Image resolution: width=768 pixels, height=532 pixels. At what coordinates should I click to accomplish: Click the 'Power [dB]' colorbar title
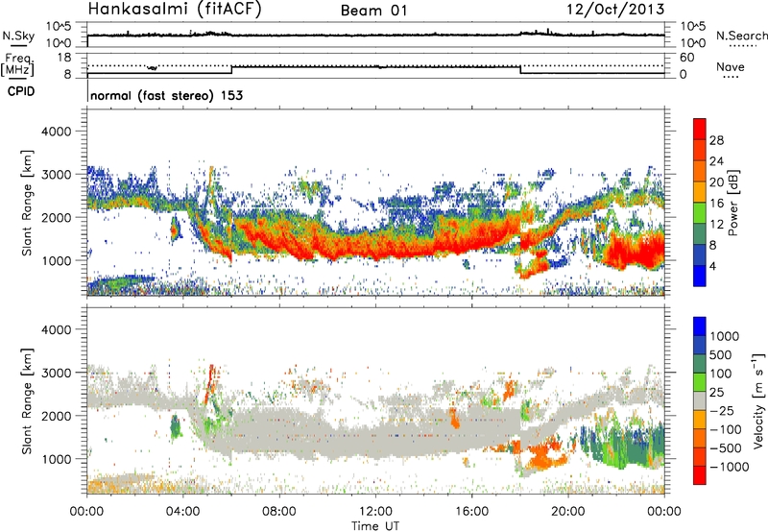(732, 203)
